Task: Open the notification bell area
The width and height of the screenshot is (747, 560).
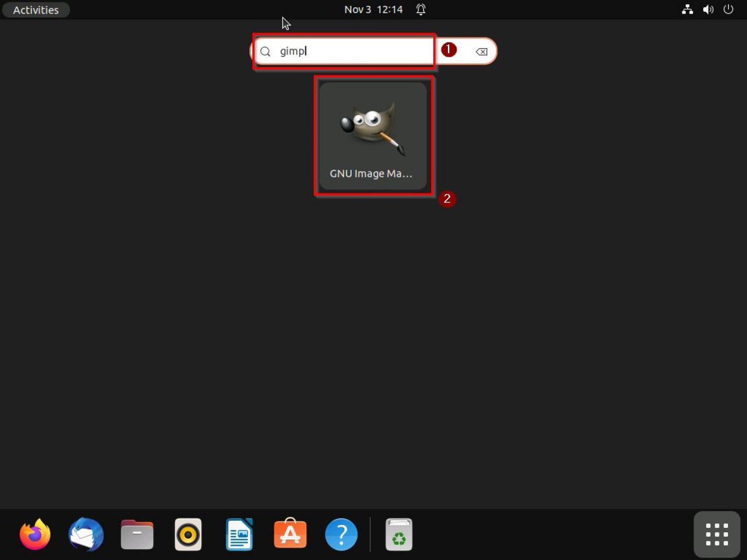Action: click(420, 9)
